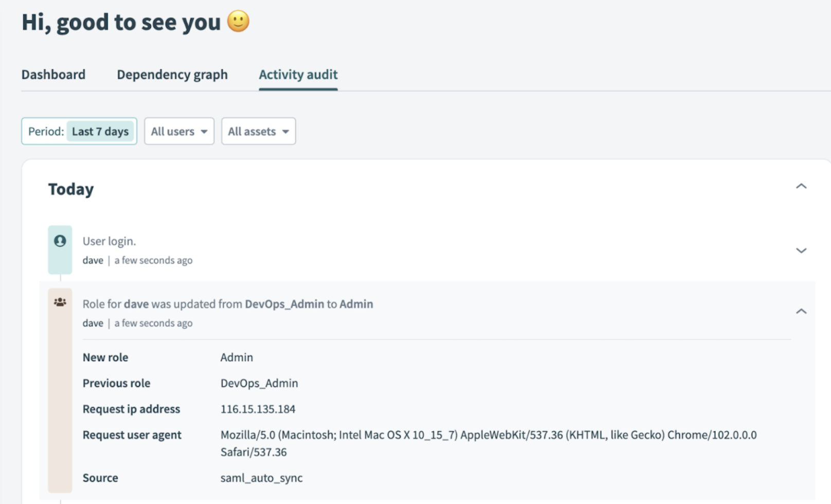Open the All assets filter dropdown
831x504 pixels.
pos(258,132)
